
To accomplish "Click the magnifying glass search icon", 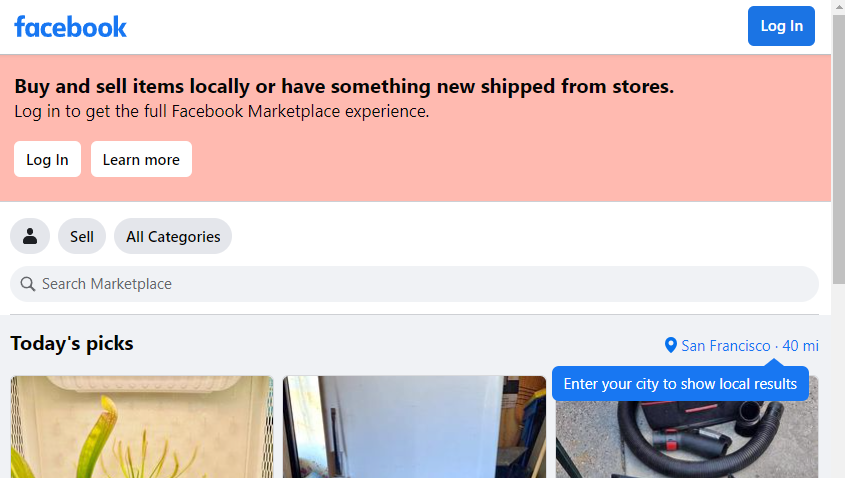I will point(28,284).
